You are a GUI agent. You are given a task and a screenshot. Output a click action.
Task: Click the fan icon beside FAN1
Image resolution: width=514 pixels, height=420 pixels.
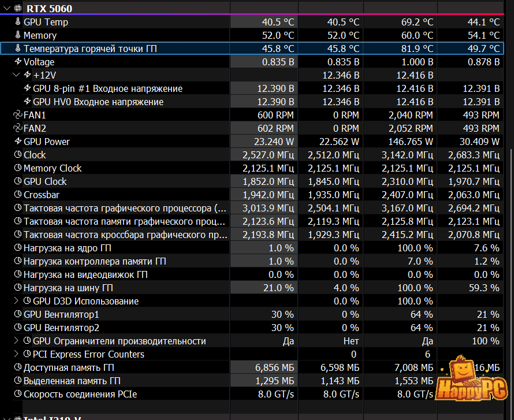[x=18, y=115]
